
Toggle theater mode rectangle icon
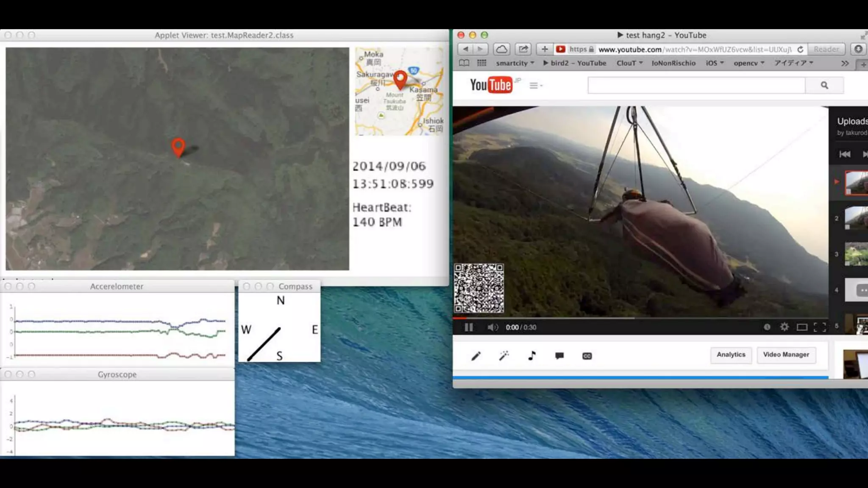(801, 327)
